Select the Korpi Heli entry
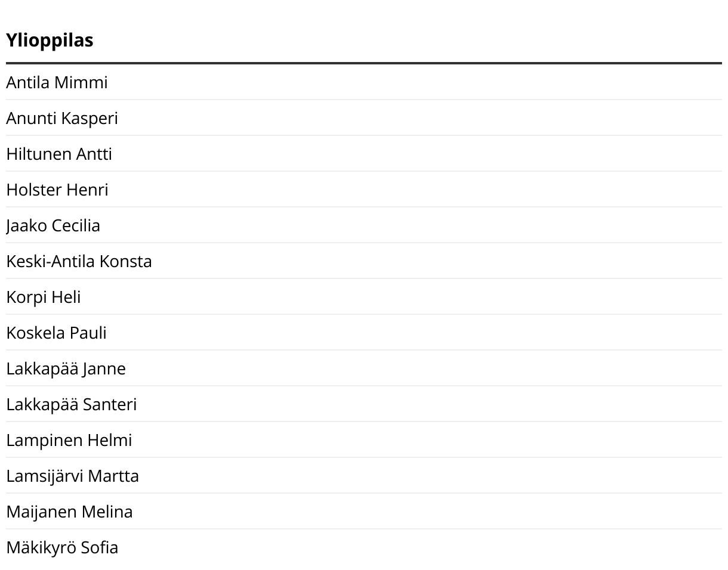The image size is (728, 570). tap(44, 297)
